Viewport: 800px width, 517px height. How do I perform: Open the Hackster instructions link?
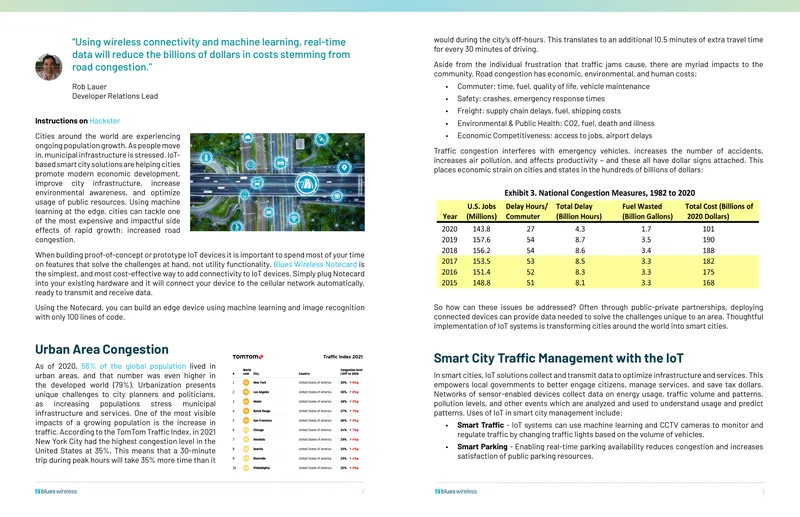pyautogui.click(x=105, y=121)
